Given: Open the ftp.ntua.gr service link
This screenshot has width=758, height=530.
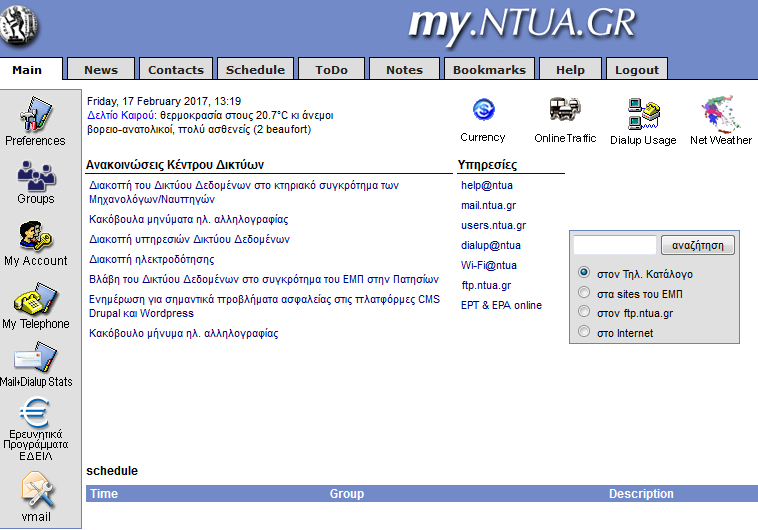Looking at the screenshot, I should click(x=486, y=285).
